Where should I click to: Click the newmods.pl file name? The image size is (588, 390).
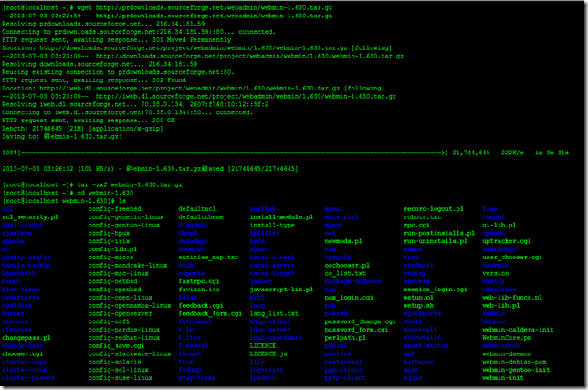point(343,241)
